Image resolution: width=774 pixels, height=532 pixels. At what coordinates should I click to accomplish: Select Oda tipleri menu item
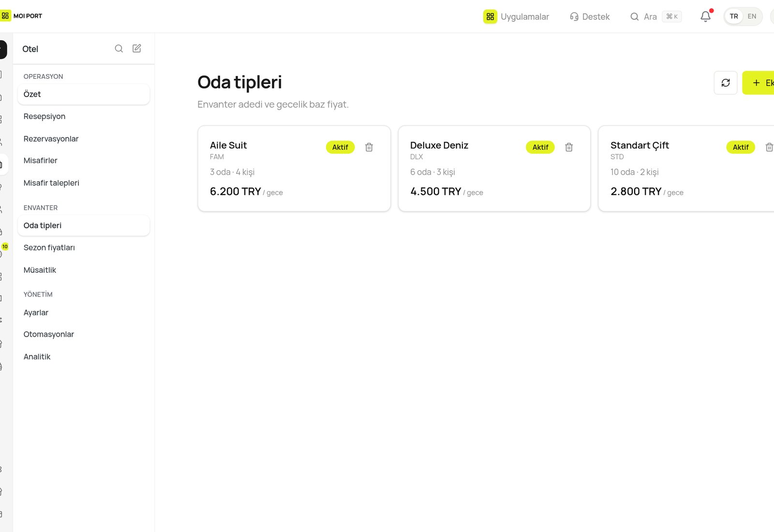tap(84, 225)
